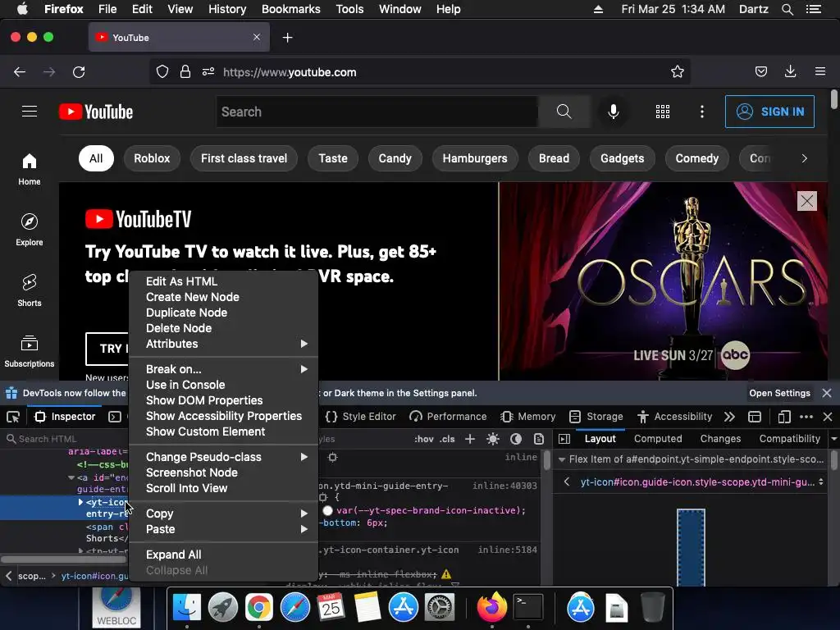Open the DevTools Console panel icon
840x630 pixels.
[115, 417]
